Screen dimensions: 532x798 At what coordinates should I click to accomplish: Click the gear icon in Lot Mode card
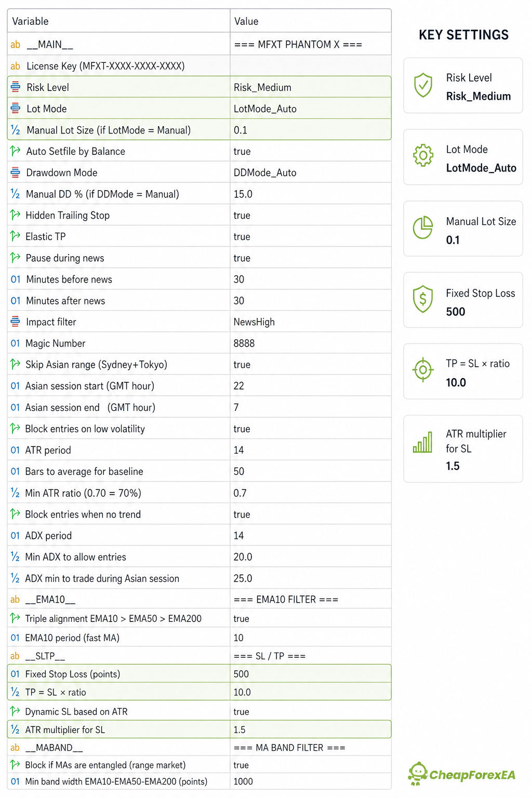point(423,155)
